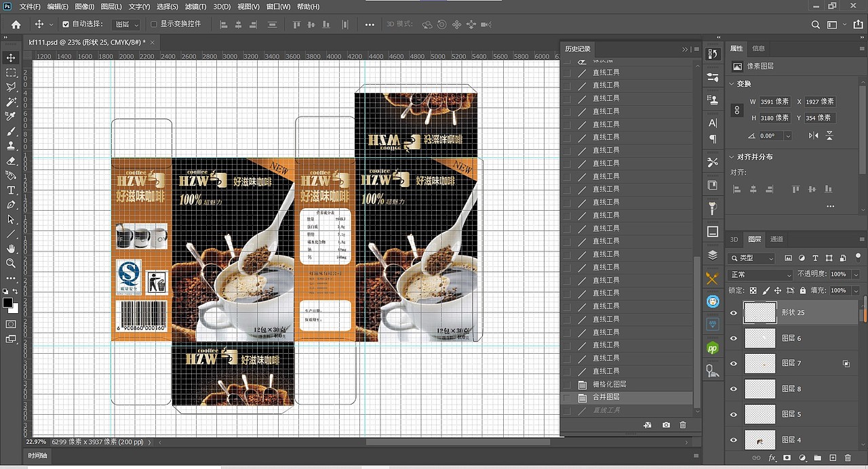Click the link layers icon
This screenshot has height=469, width=868.
757,458
